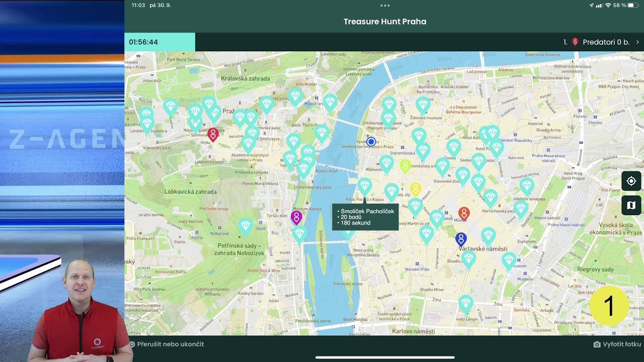Tap the purple team pin at Museum Kampa
The width and height of the screenshot is (644, 362).
point(296,217)
